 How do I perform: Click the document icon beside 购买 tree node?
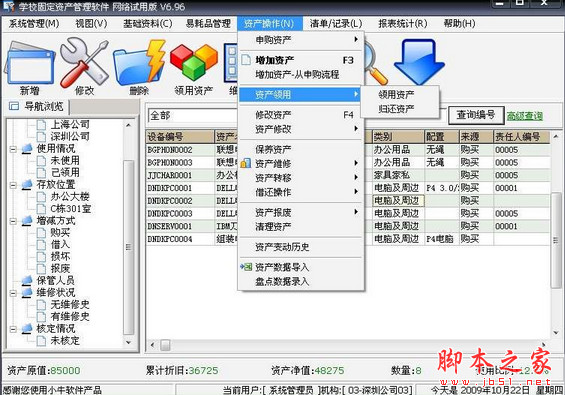pyautogui.click(x=41, y=232)
